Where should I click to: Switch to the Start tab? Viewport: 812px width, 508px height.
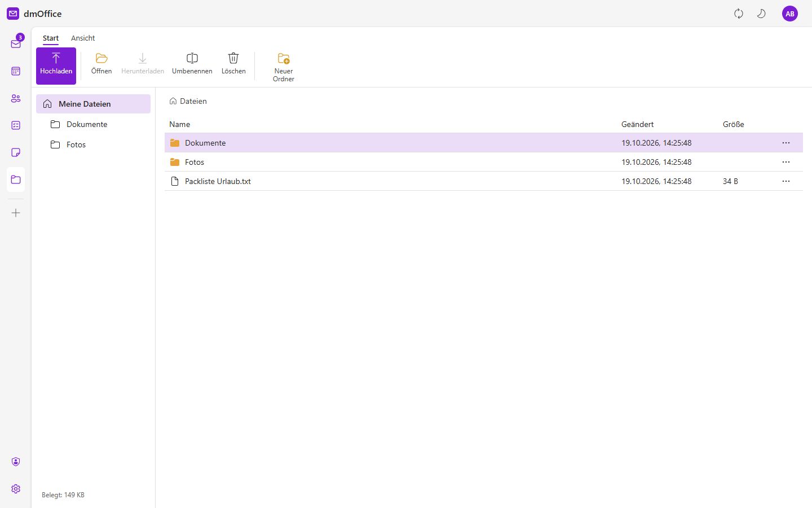point(51,38)
